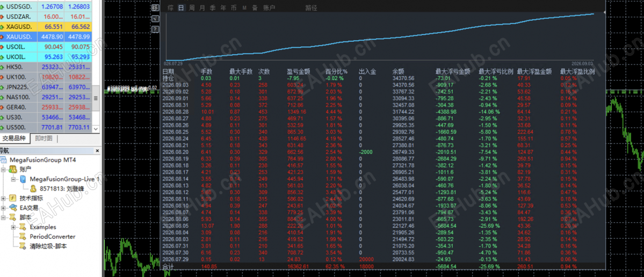Select the 备 tab in report panel
Viewport: 644px width, 277px height.
point(255,8)
